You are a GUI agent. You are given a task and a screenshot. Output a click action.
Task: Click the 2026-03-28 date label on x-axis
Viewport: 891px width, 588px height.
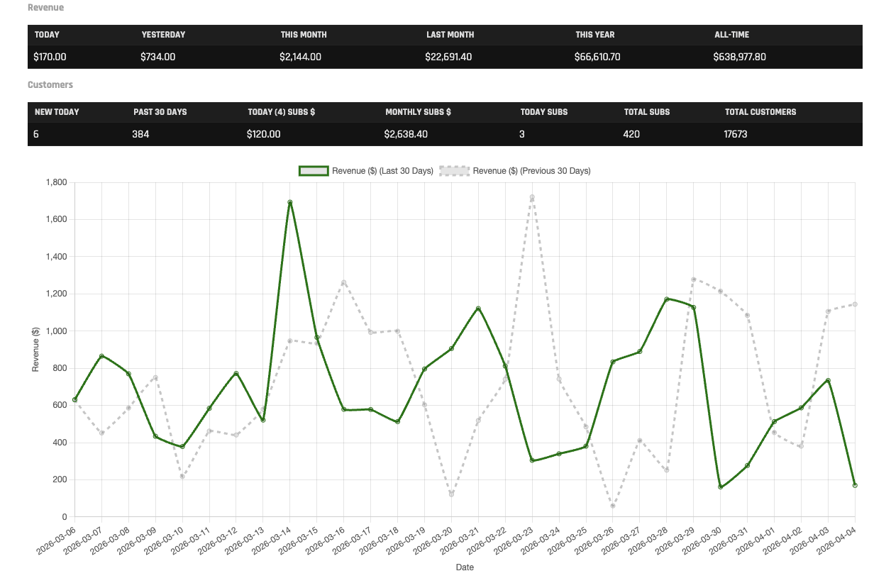point(653,545)
